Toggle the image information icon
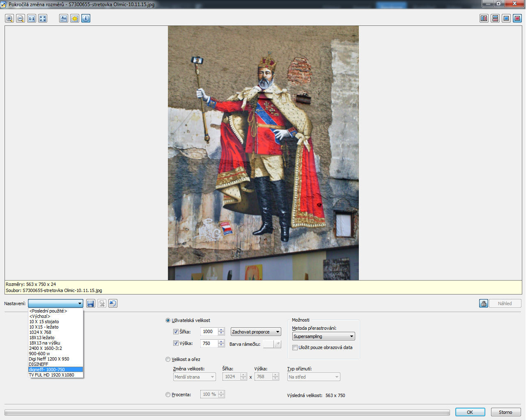 [86, 18]
